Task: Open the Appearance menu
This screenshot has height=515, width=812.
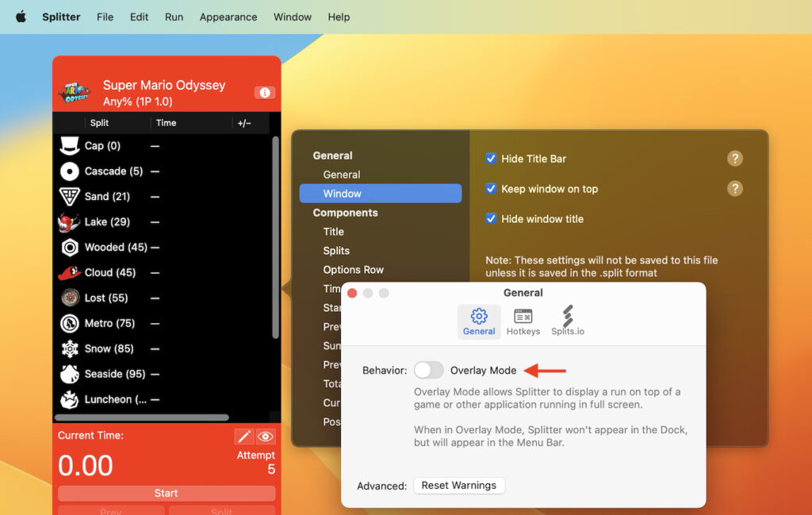Action: 228,17
